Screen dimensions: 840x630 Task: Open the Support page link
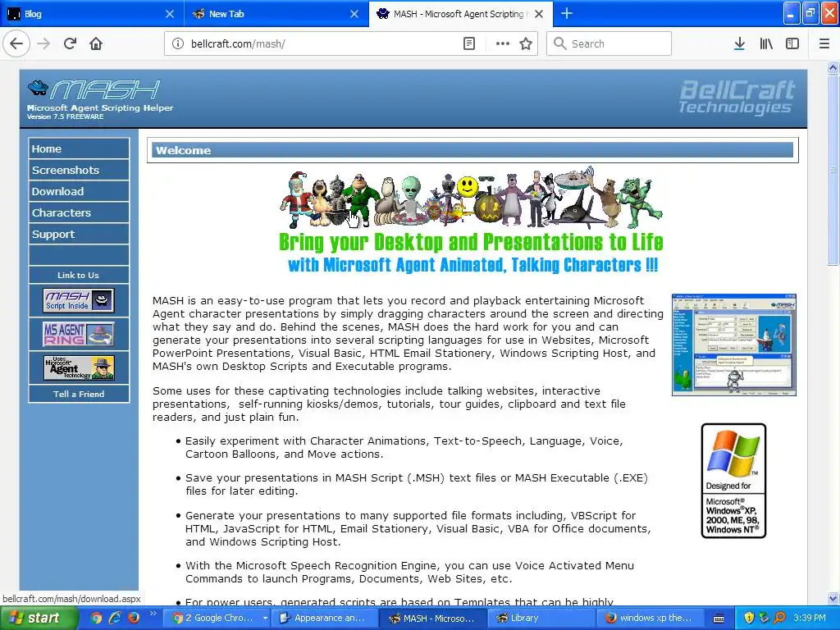coord(79,235)
